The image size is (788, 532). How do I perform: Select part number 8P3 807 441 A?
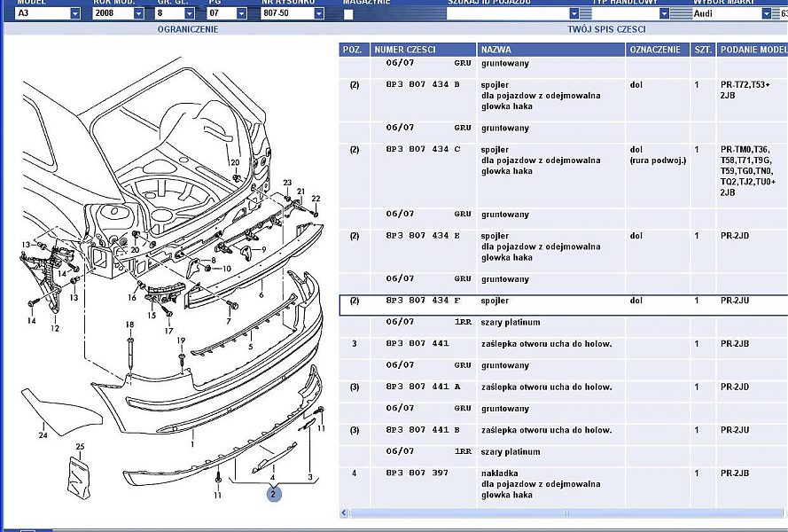point(423,387)
